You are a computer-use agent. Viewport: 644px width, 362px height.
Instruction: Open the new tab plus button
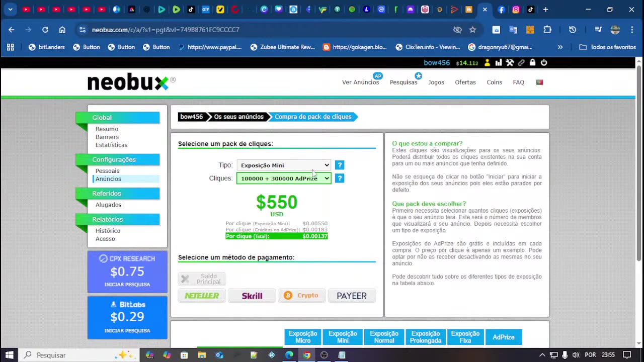pos(545,10)
